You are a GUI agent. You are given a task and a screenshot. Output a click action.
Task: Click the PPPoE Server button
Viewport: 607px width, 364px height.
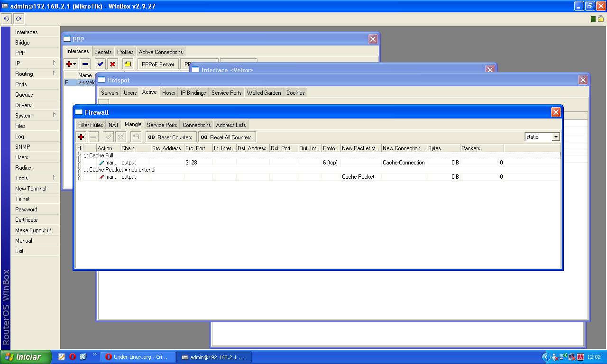(x=158, y=64)
